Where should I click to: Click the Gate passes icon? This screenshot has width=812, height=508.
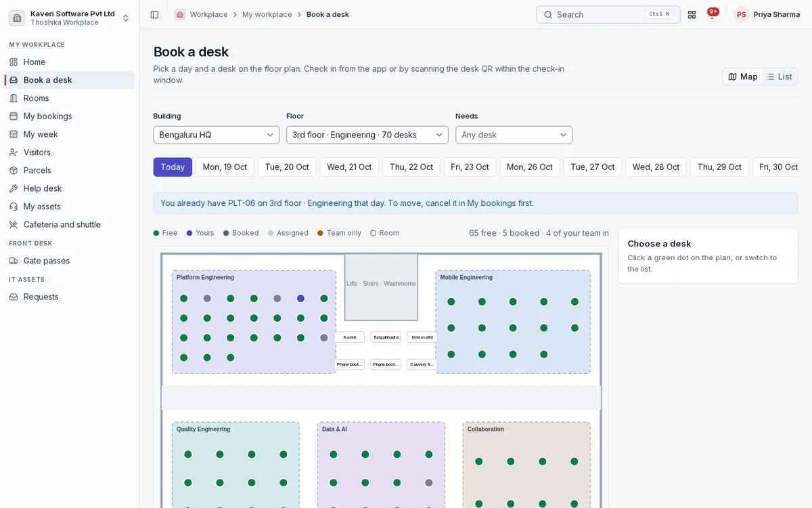tap(14, 261)
